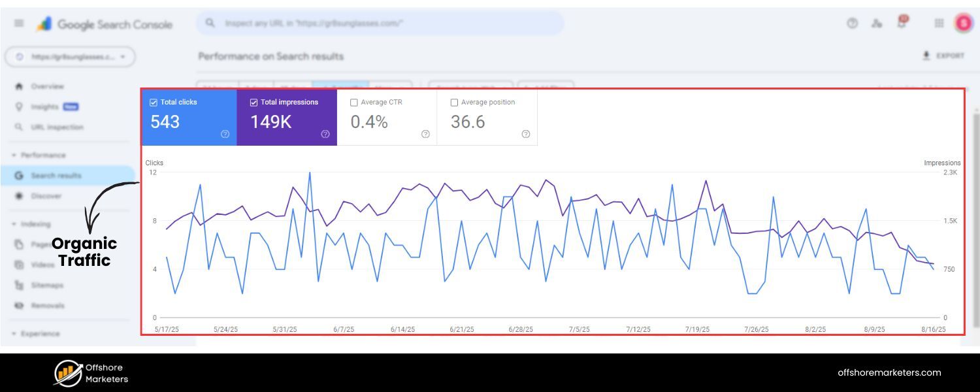Open the Discover report

(x=46, y=195)
